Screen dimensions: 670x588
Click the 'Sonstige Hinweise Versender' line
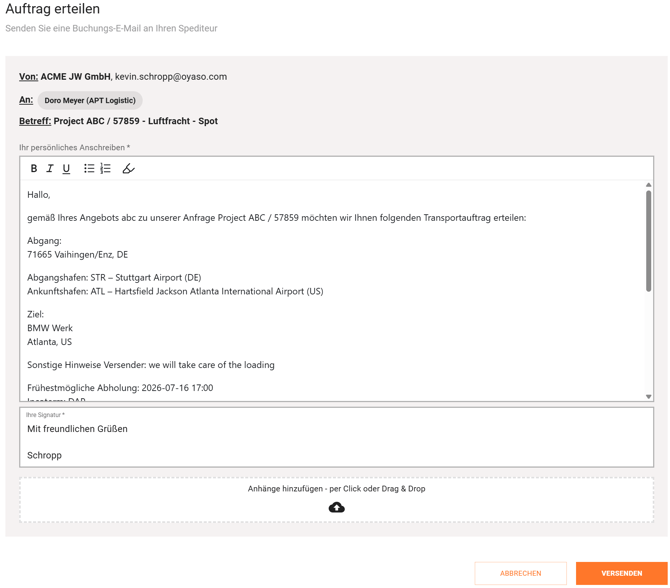(151, 365)
